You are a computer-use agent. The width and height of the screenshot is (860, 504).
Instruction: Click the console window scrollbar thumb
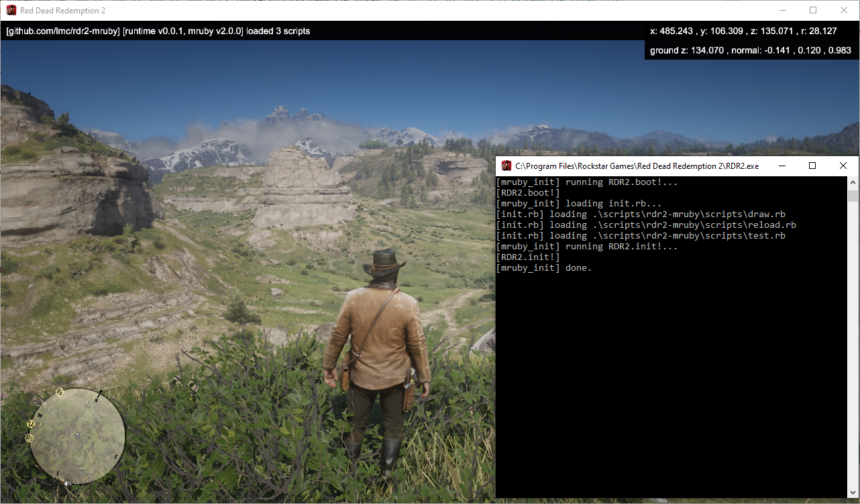coord(853,196)
